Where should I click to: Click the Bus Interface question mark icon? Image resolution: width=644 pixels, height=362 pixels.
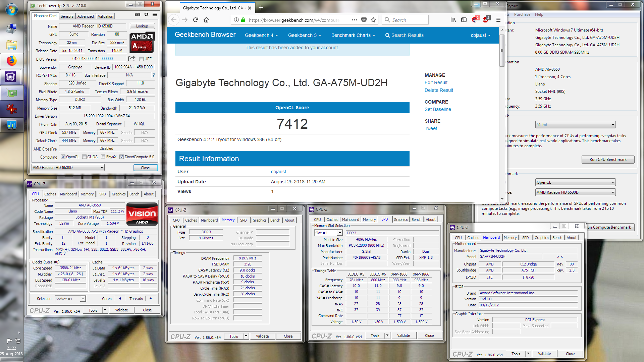tap(154, 75)
